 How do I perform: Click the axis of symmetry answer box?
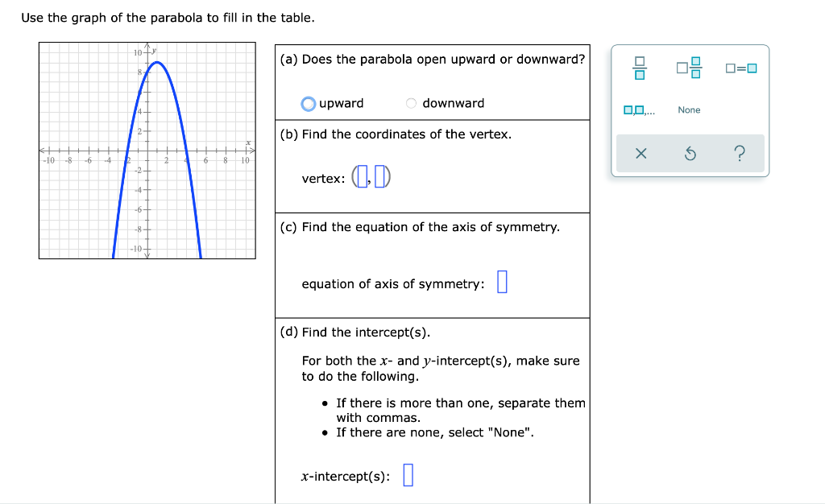[x=502, y=281]
